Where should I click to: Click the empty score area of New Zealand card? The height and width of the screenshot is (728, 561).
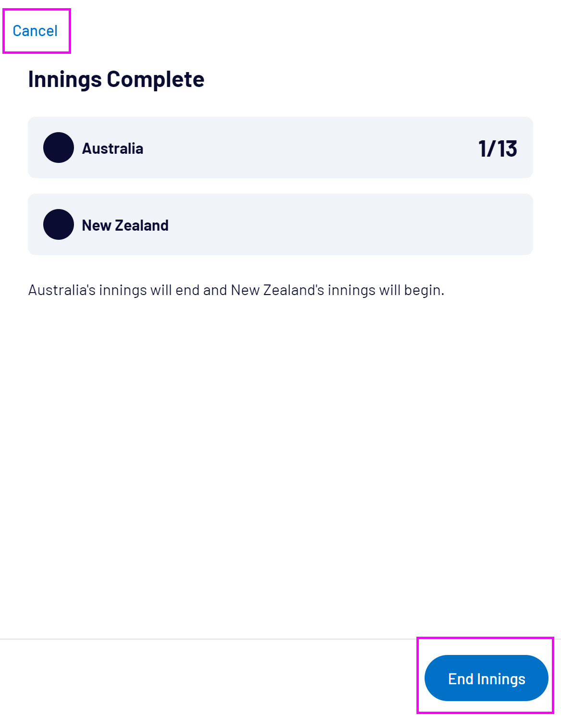(x=480, y=224)
